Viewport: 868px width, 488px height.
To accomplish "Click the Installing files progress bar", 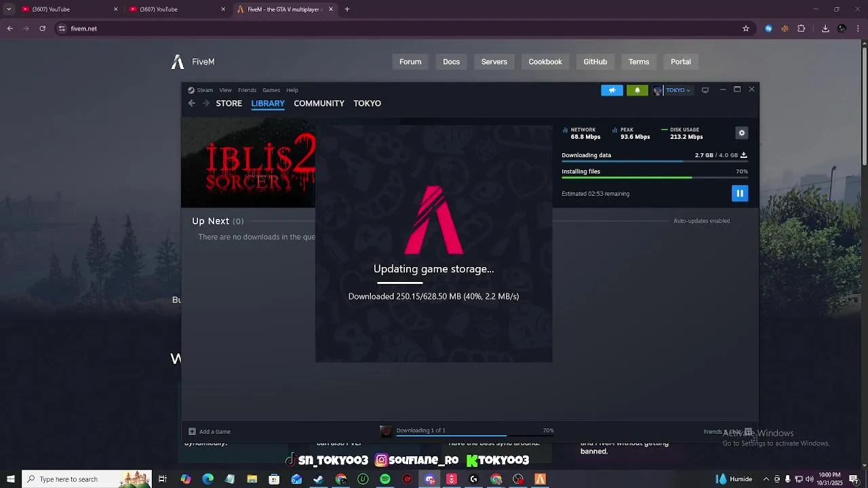I will coord(654,178).
